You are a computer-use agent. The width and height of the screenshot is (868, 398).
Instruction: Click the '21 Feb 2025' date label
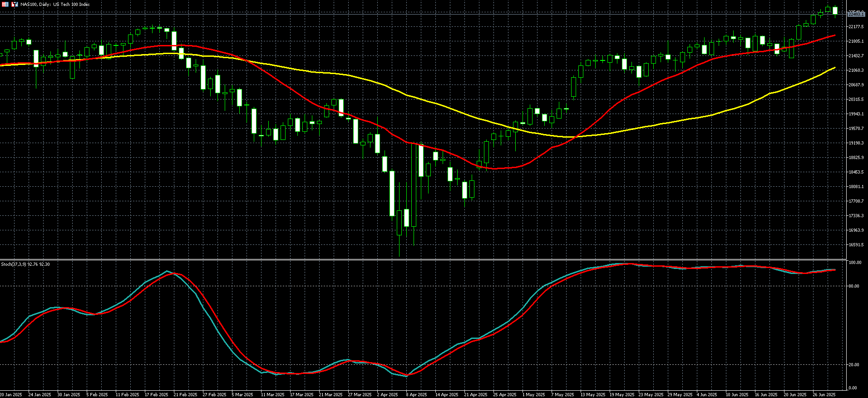(185, 395)
